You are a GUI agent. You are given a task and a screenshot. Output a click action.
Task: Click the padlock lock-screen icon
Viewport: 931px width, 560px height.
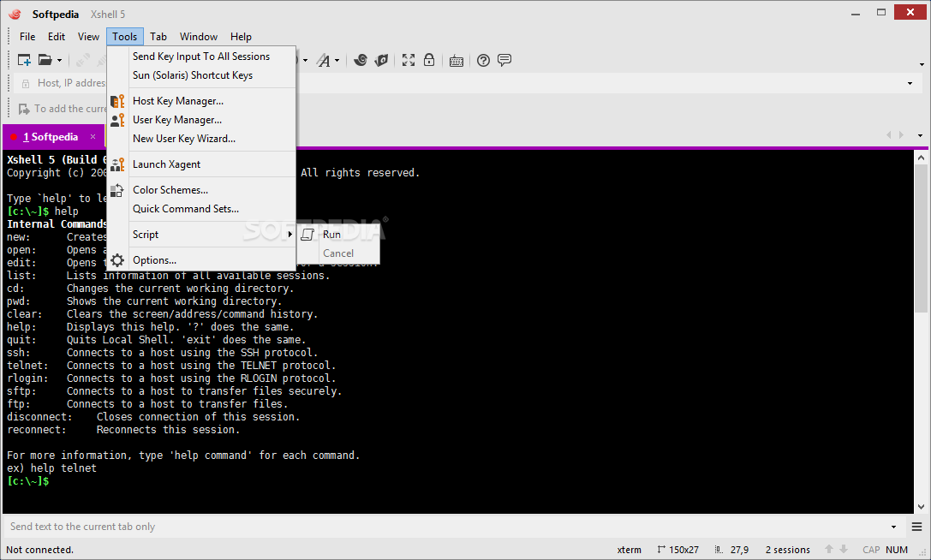429,60
